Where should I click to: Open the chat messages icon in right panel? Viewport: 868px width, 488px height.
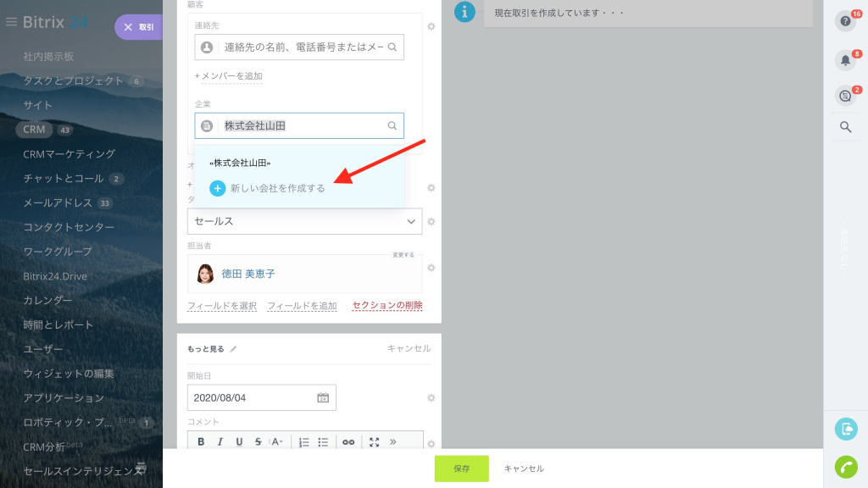(x=844, y=96)
